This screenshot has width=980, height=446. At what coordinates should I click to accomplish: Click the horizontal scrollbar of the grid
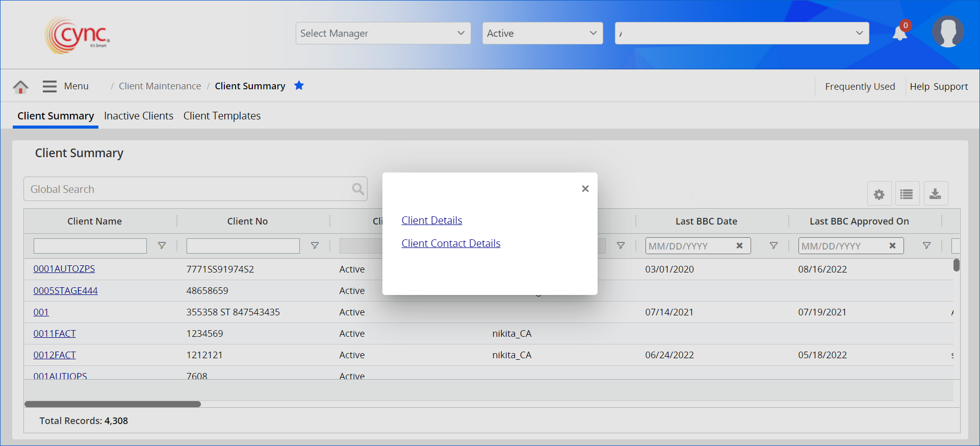[x=113, y=404]
